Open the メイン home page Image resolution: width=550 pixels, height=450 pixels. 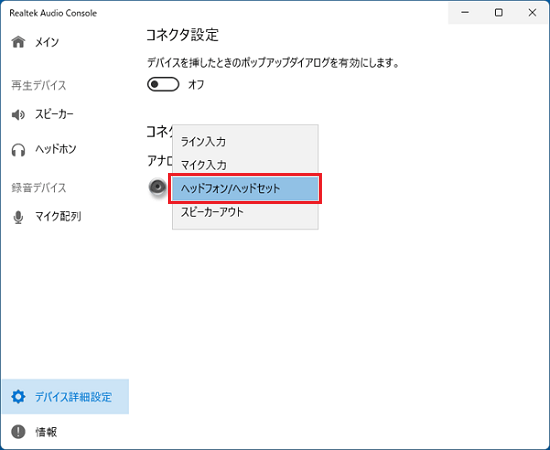pos(18,42)
